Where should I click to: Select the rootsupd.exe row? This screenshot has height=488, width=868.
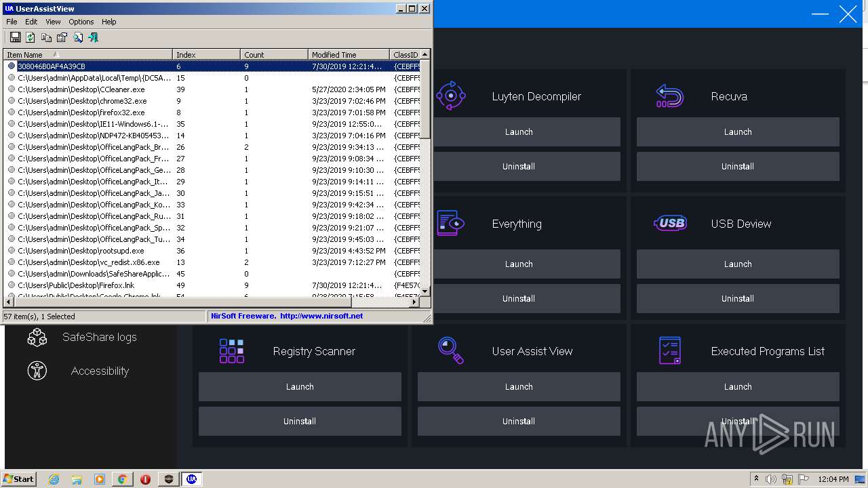[x=212, y=251]
